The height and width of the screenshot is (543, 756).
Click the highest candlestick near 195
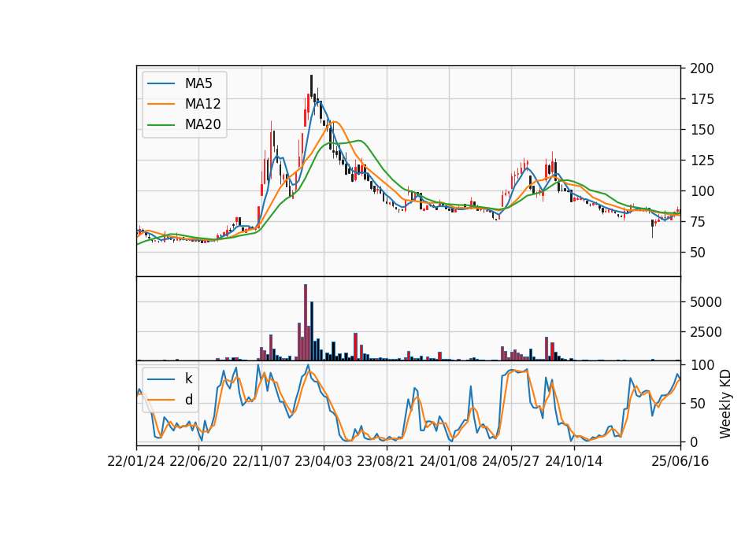pos(312,87)
